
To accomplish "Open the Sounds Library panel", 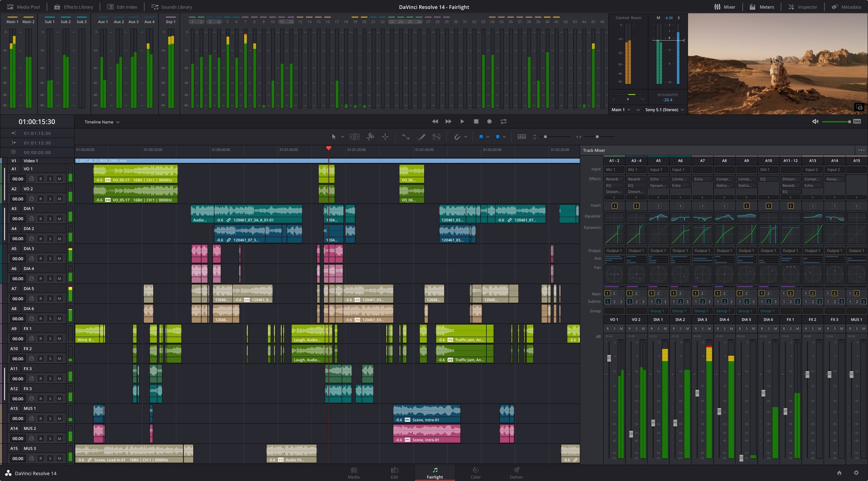I will [x=171, y=7].
